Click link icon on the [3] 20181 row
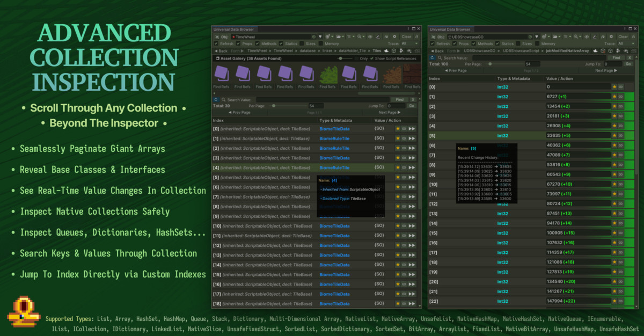The height and width of the screenshot is (336, 644). point(620,116)
